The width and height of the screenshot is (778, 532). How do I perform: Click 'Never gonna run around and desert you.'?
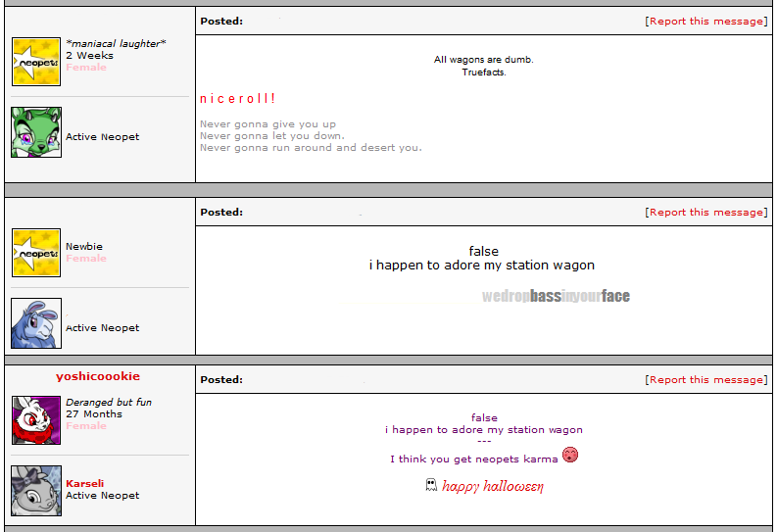[x=311, y=148]
